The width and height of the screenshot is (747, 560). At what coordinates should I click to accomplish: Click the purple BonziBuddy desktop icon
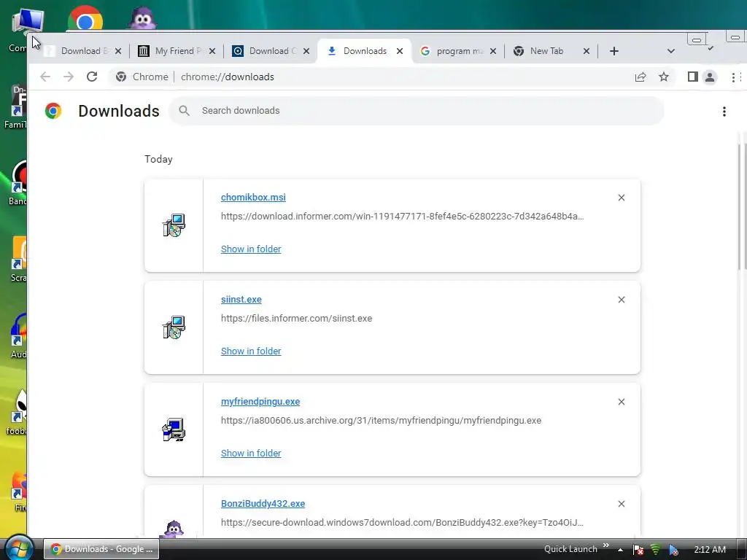click(x=142, y=18)
